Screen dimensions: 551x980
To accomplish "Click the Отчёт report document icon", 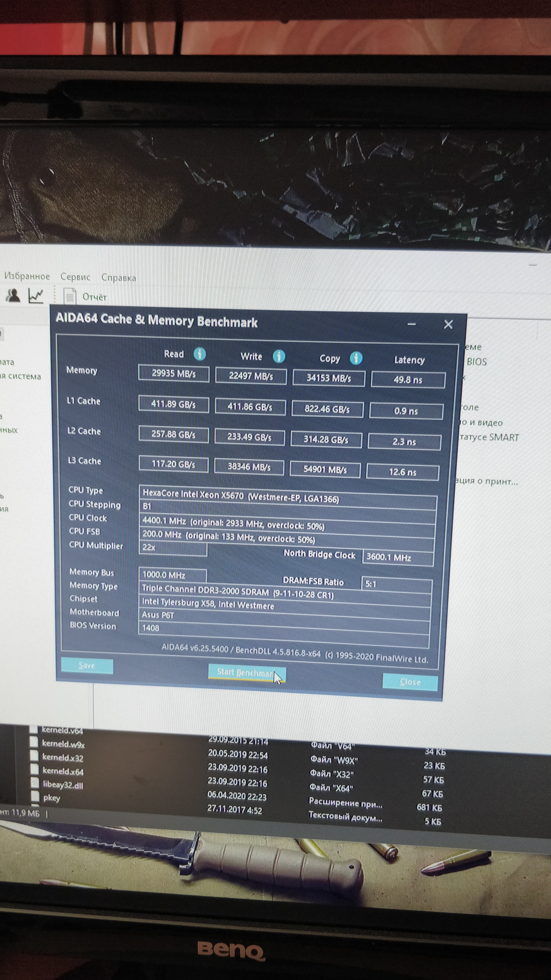I will [x=70, y=296].
